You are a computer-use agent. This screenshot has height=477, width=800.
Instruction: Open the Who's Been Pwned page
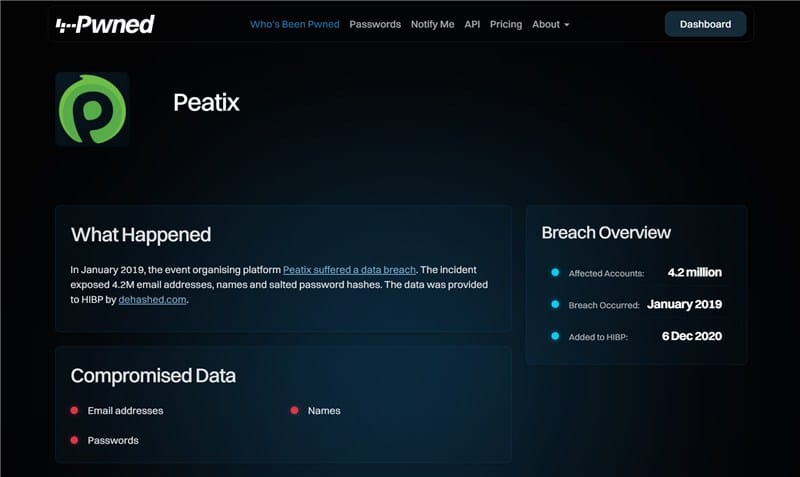[x=294, y=24]
